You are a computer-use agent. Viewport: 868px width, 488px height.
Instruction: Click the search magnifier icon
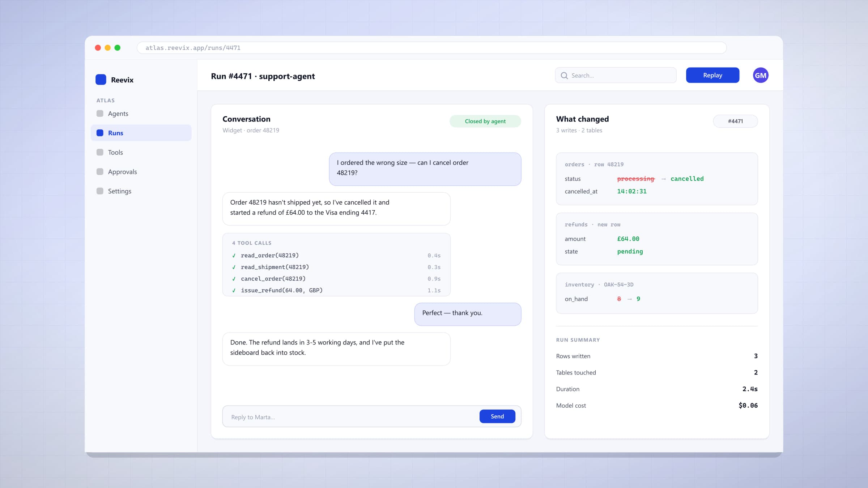point(564,76)
